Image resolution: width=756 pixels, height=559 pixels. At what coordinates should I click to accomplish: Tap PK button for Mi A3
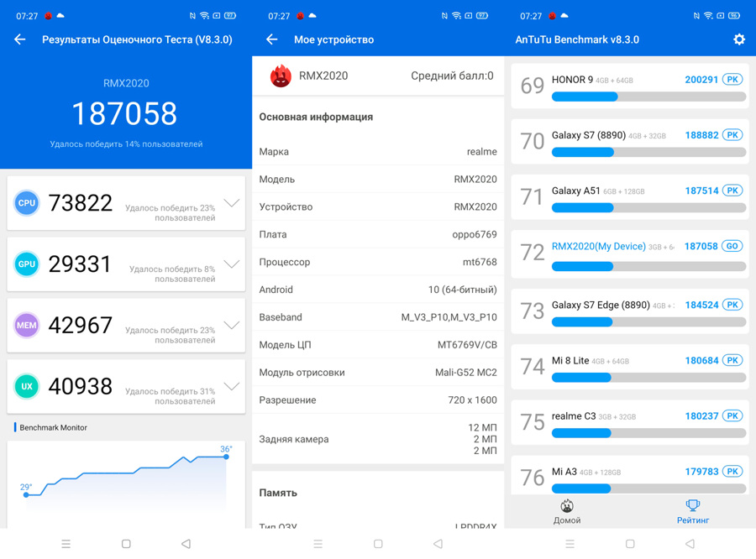point(732,472)
